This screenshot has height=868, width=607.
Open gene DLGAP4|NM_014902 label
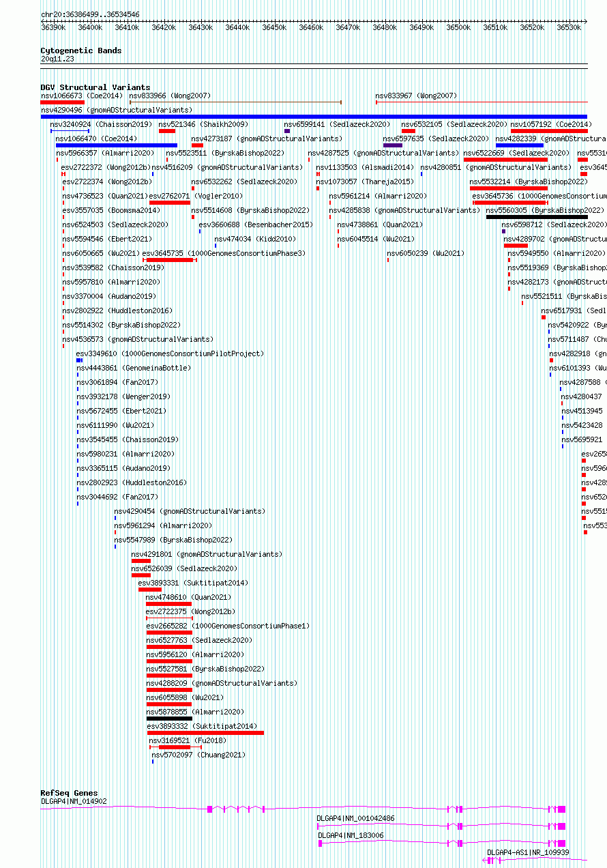point(74,802)
